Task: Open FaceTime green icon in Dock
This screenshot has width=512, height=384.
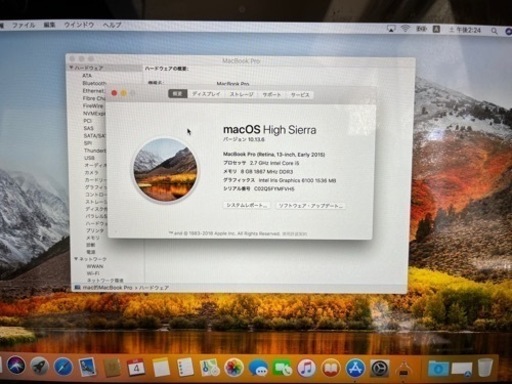Action: (x=282, y=369)
